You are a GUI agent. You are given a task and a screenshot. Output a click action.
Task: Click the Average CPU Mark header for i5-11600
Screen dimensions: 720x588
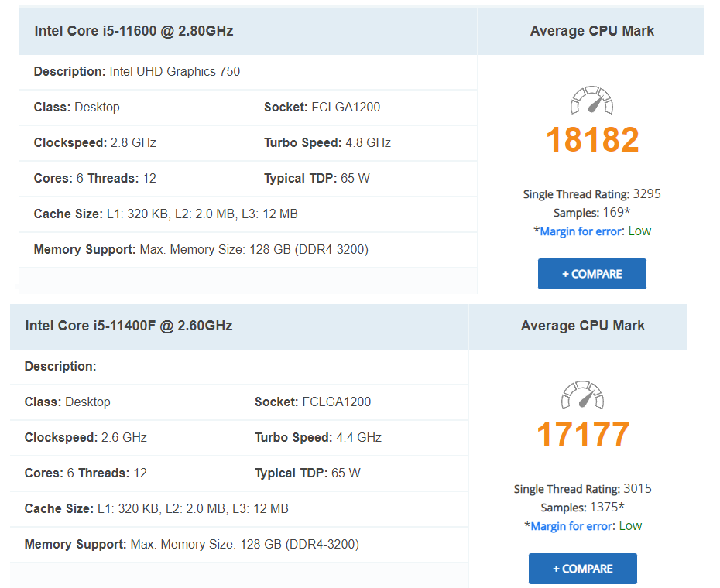click(x=592, y=31)
